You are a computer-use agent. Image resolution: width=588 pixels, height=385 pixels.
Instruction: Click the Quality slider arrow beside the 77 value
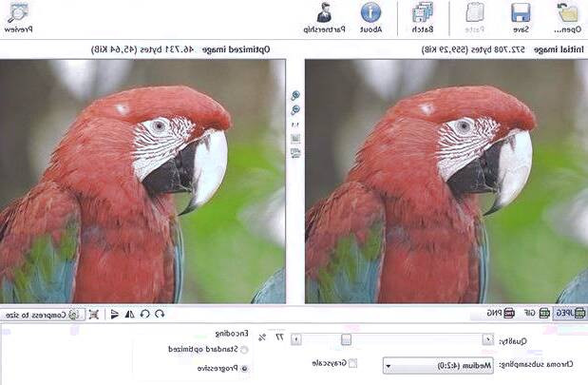295,340
